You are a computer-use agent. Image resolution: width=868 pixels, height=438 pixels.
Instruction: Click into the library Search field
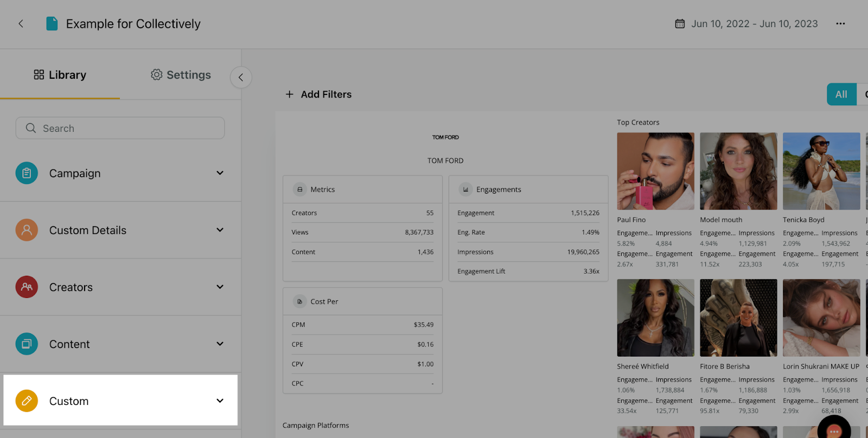click(120, 128)
